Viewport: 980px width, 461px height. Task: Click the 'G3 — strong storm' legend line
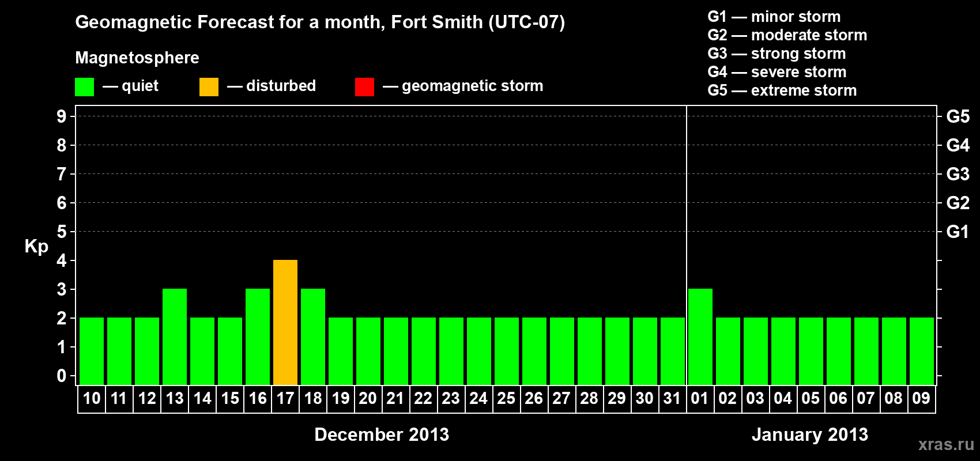(777, 54)
